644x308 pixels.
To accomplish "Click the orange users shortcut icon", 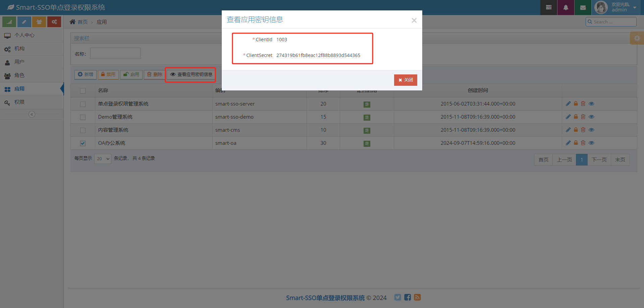I will pyautogui.click(x=39, y=22).
